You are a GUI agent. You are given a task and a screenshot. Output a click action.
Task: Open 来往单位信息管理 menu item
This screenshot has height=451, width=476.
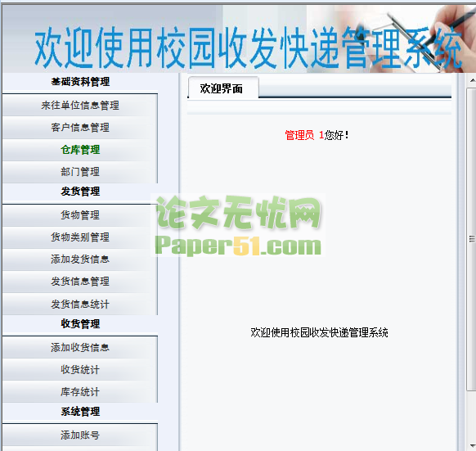point(80,106)
